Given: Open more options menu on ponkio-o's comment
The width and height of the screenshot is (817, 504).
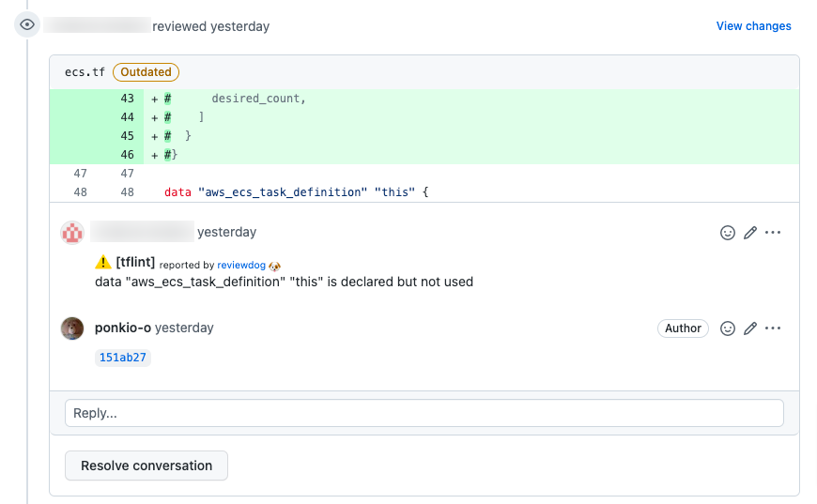Looking at the screenshot, I should [773, 328].
